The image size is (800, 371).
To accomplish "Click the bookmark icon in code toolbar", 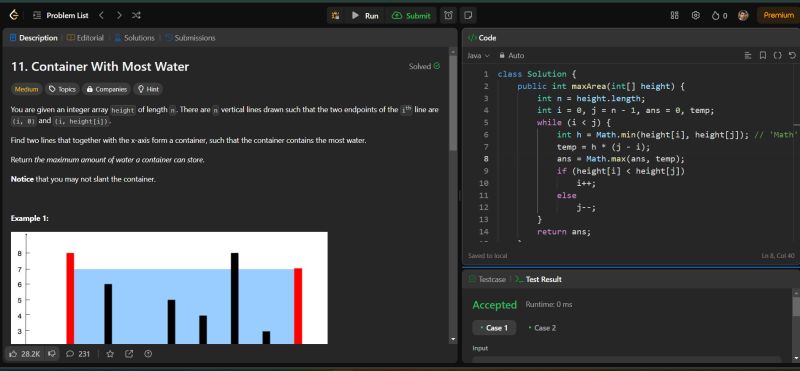I will pos(763,55).
